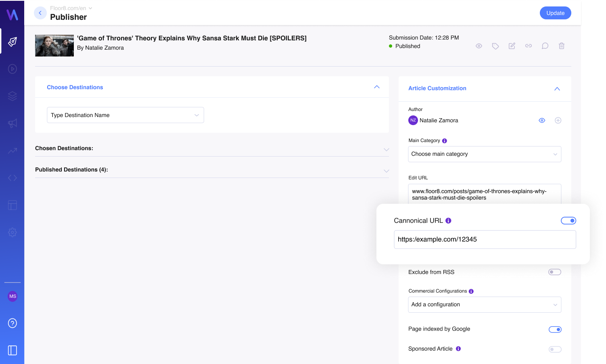The height and width of the screenshot is (364, 606).
Task: Enable the Exclude from RSS toggle
Action: (x=555, y=272)
